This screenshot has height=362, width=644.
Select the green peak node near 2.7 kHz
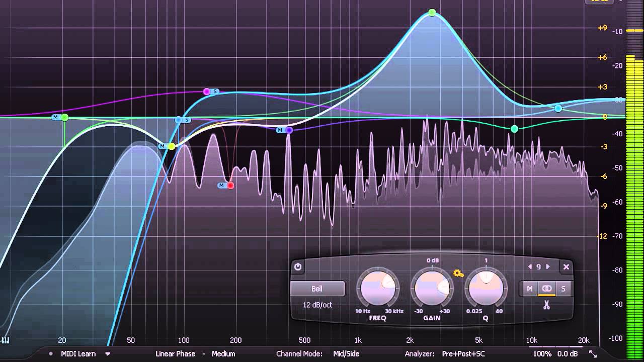click(432, 13)
